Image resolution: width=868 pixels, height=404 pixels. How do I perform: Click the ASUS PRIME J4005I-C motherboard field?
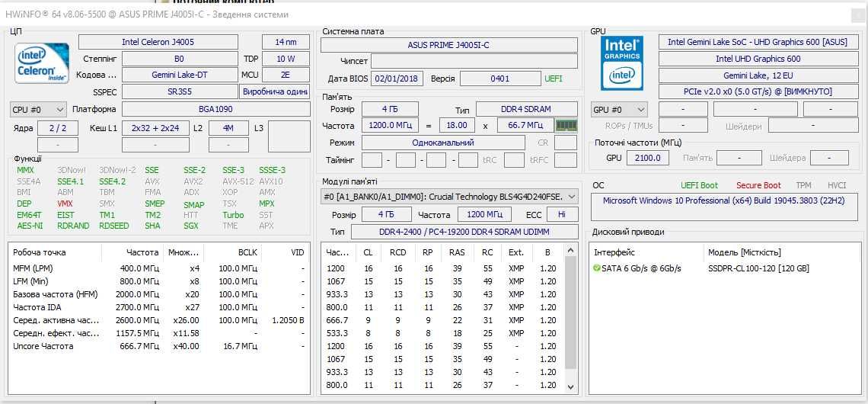(x=449, y=45)
